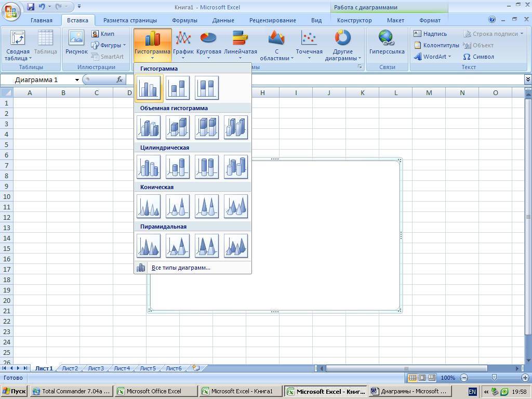The height and width of the screenshot is (399, 532).
Task: Select third pyramid chart under Пирамидальная
Action: pos(207,246)
